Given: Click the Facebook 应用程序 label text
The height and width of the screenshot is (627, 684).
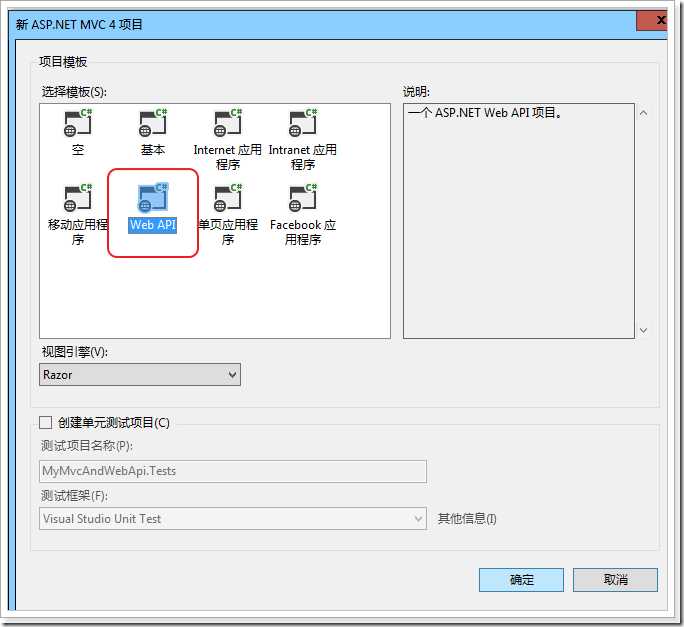Looking at the screenshot, I should click(303, 232).
